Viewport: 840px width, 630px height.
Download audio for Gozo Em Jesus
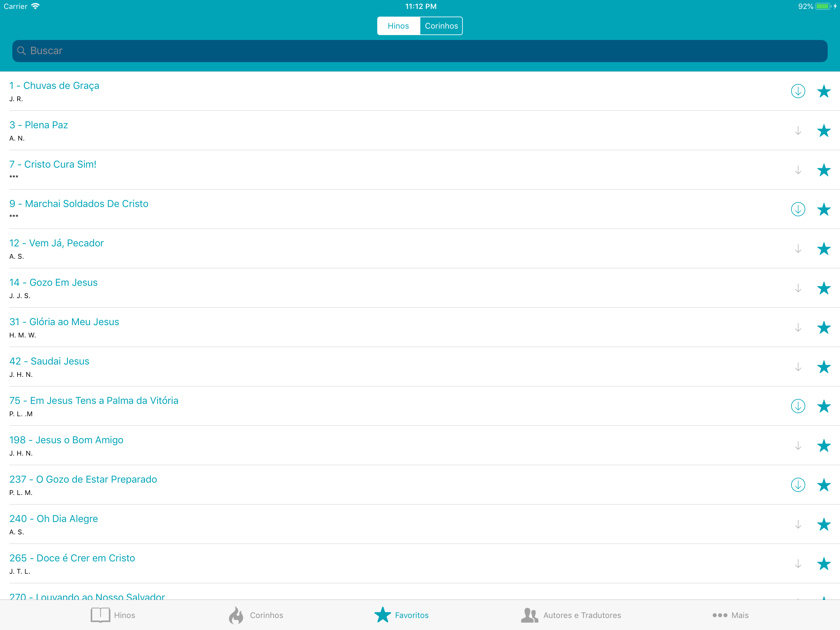click(798, 288)
